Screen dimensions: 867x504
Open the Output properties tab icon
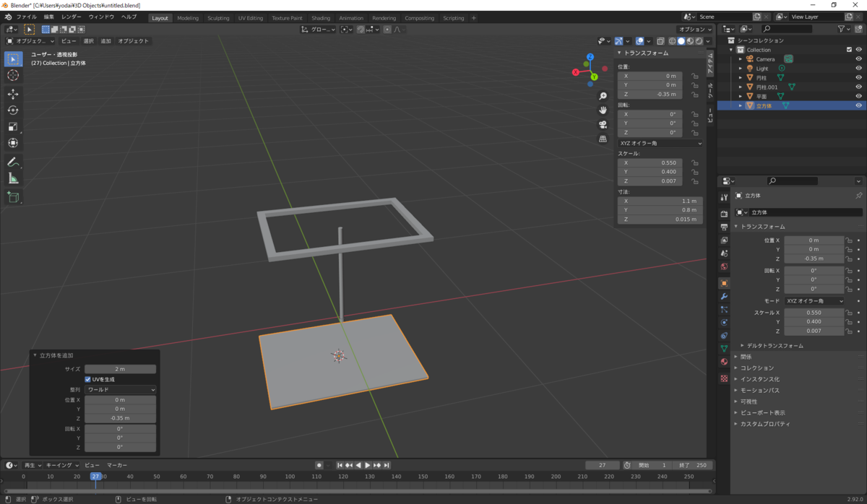coord(724,227)
